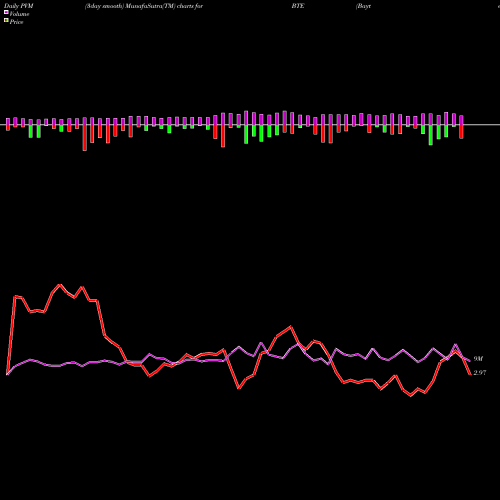Click the Price legend color swatch

pyautogui.click(x=6, y=21)
